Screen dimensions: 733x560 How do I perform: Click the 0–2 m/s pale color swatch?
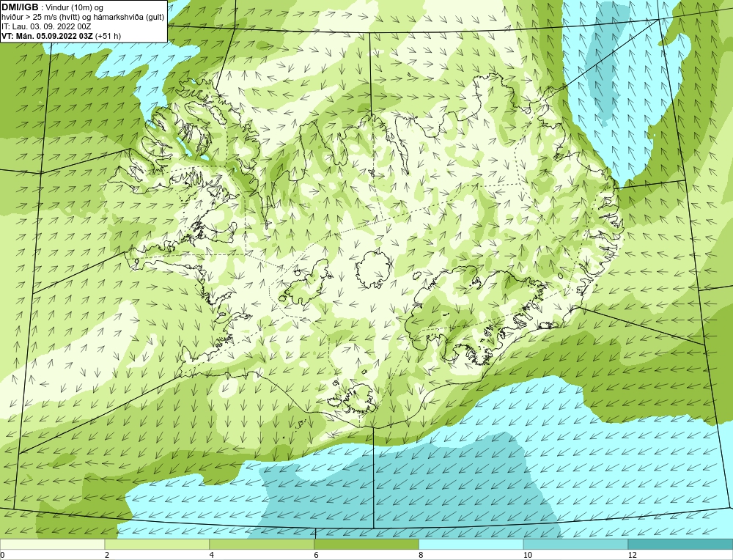pyautogui.click(x=52, y=544)
